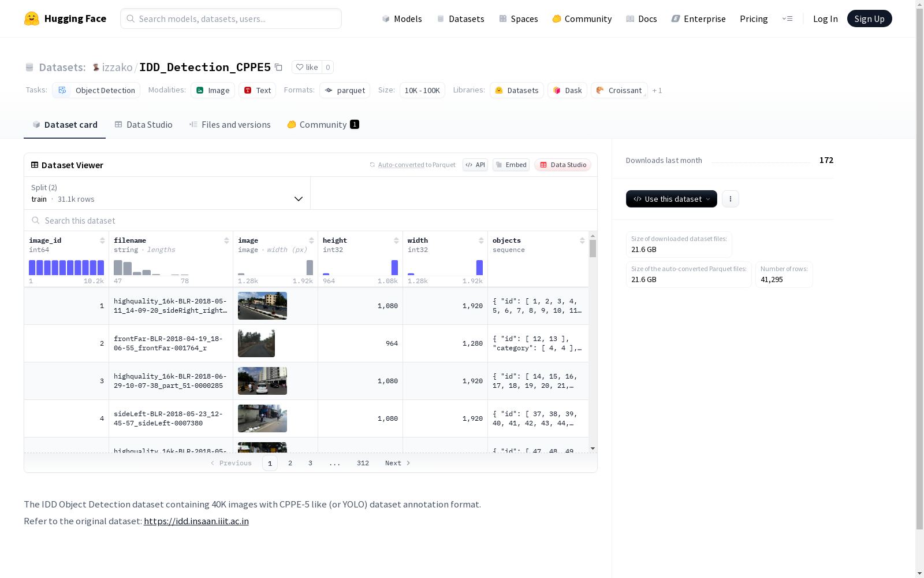Click the Datasets library tag
The width and height of the screenshot is (924, 578).
tap(517, 90)
